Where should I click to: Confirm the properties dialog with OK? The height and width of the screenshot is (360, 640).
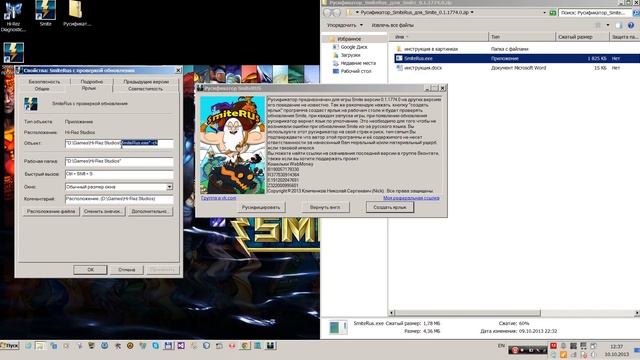click(x=90, y=270)
